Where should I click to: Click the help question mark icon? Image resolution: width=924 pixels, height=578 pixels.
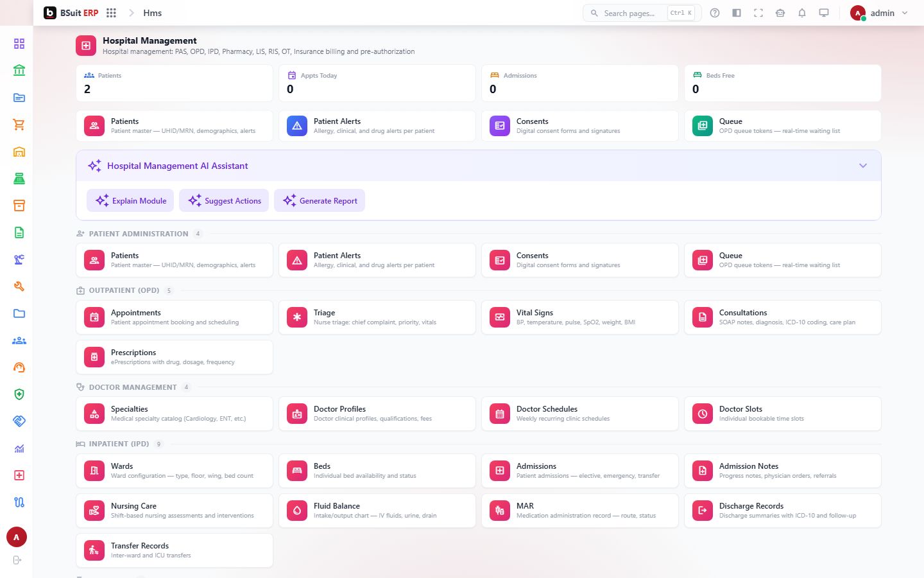pos(715,13)
